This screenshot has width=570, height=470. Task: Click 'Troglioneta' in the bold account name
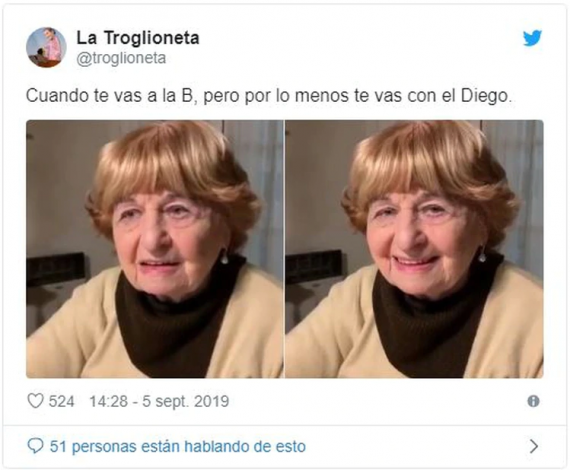152,38
